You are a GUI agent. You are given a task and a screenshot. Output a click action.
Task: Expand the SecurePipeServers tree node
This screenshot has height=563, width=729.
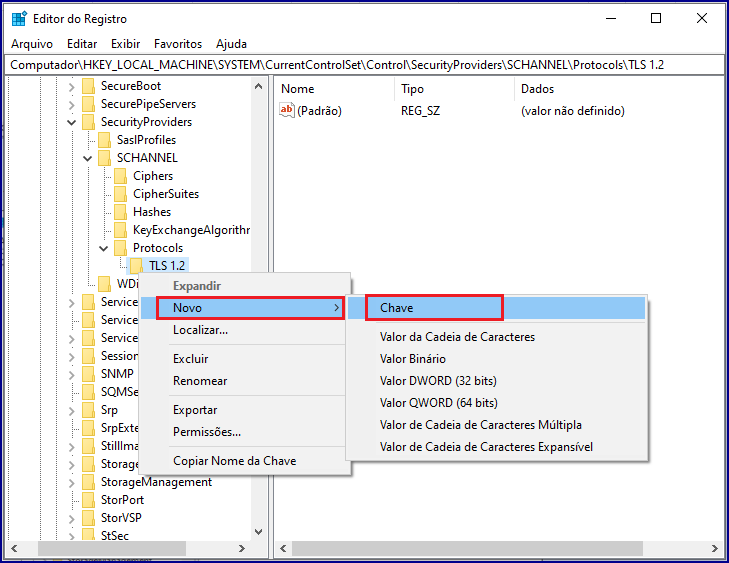click(72, 104)
